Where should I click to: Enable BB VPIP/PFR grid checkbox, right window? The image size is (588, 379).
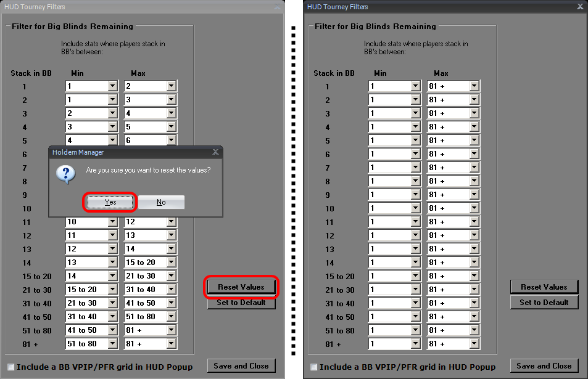[x=314, y=367]
